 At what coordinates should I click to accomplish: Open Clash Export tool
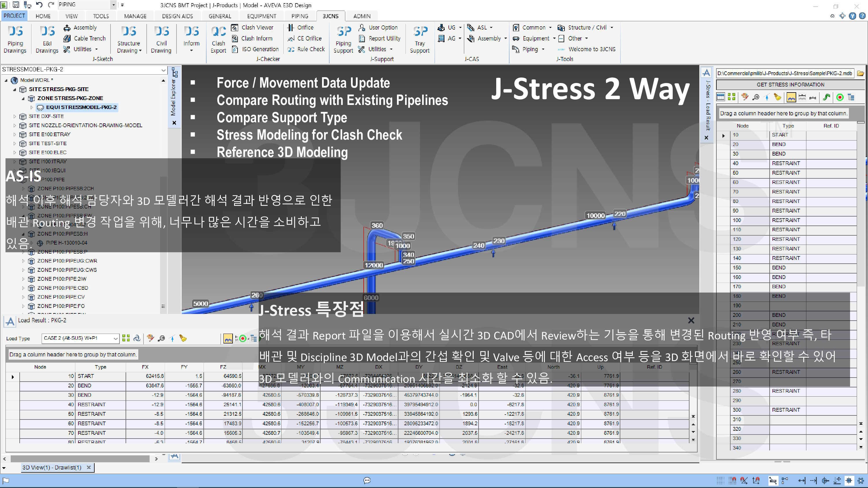(x=218, y=39)
